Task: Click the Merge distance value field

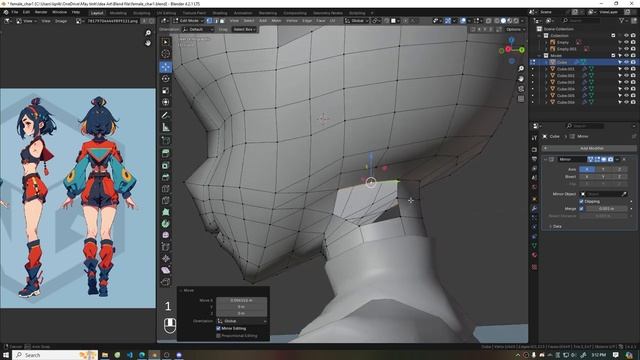Action: (606, 209)
